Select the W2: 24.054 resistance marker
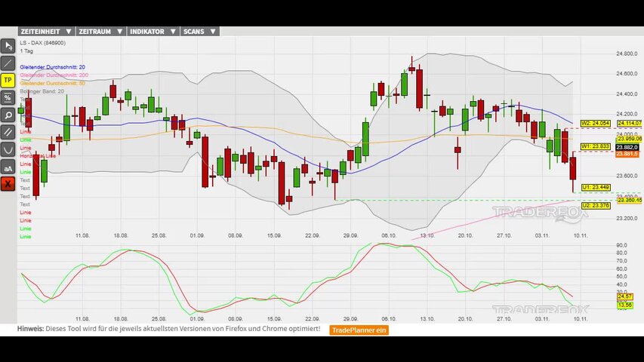 tap(595, 123)
